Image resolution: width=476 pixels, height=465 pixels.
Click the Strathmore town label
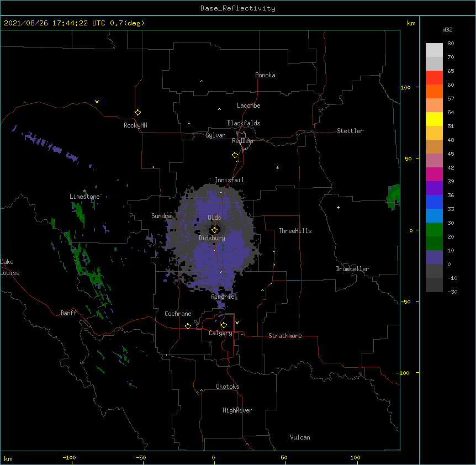click(285, 336)
